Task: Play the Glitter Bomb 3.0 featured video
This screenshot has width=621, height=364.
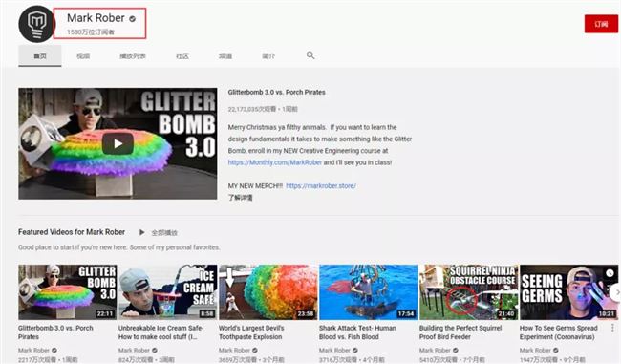Action: (118, 143)
